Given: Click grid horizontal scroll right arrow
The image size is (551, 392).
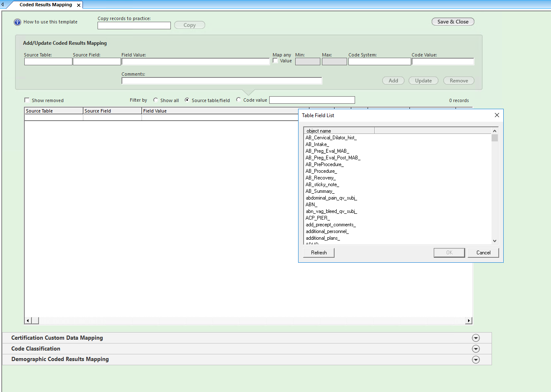Looking at the screenshot, I should pyautogui.click(x=469, y=320).
